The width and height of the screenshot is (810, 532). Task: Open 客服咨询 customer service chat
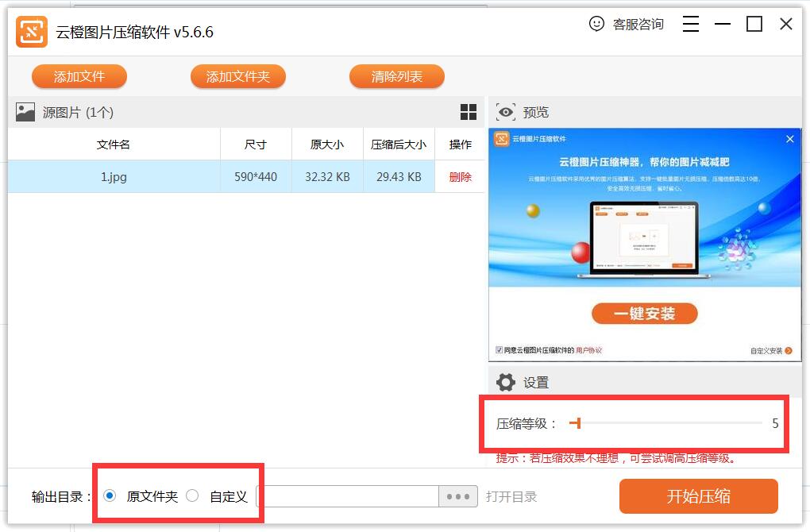click(x=627, y=25)
